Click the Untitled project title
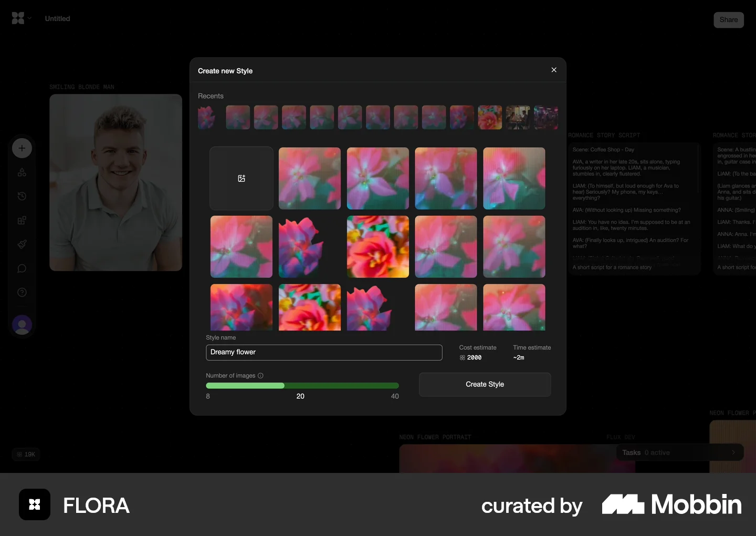The height and width of the screenshot is (536, 756). point(58,19)
